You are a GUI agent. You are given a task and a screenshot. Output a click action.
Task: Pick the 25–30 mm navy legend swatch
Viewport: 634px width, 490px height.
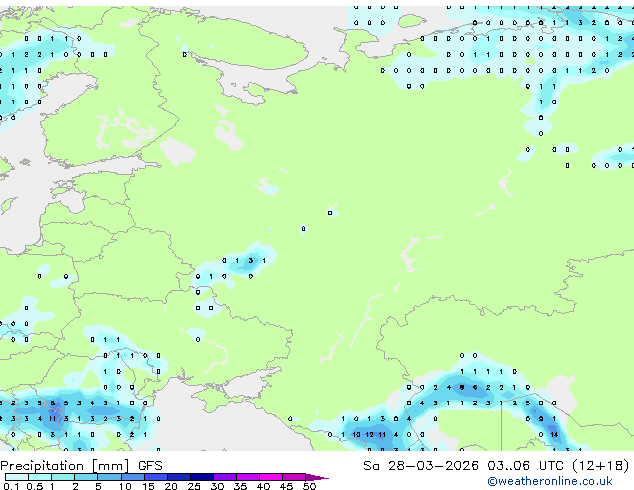pos(202,477)
